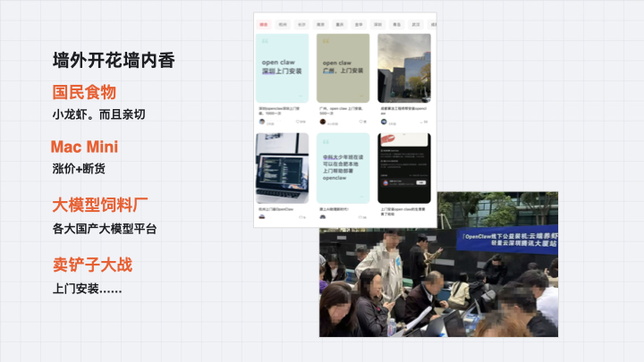The height and width of the screenshot is (362, 644).
Task: Open the olive 'open claw 广州' post card
Action: tap(343, 68)
